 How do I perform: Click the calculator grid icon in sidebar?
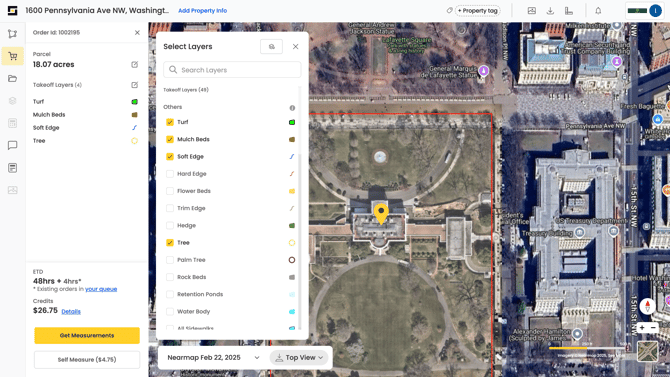click(12, 123)
